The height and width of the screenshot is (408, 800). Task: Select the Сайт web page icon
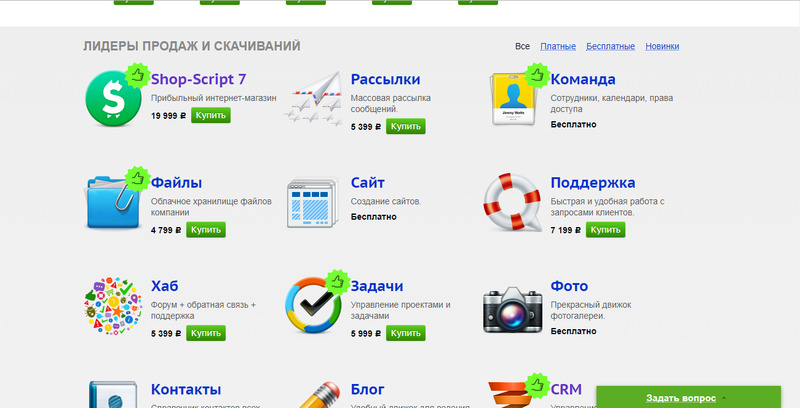click(313, 203)
